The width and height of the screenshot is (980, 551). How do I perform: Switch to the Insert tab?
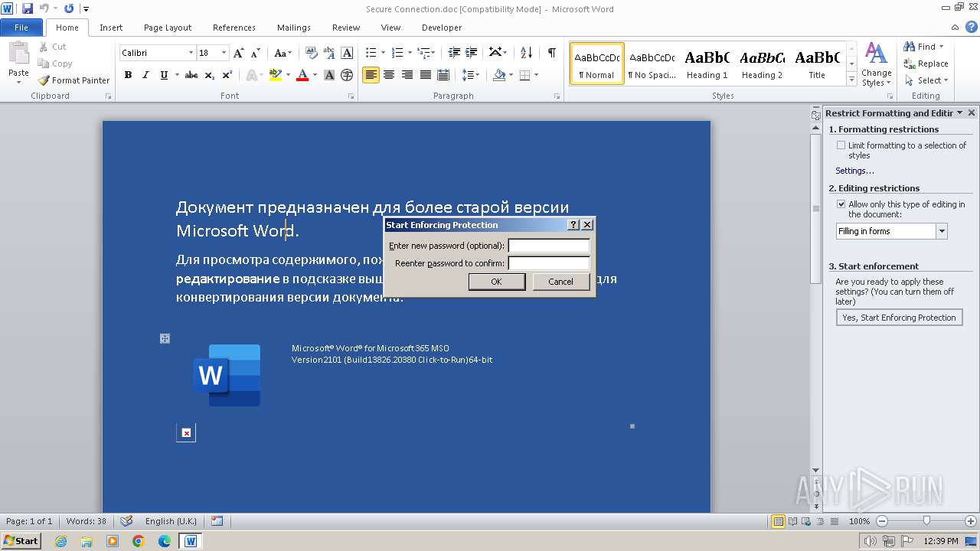[111, 28]
